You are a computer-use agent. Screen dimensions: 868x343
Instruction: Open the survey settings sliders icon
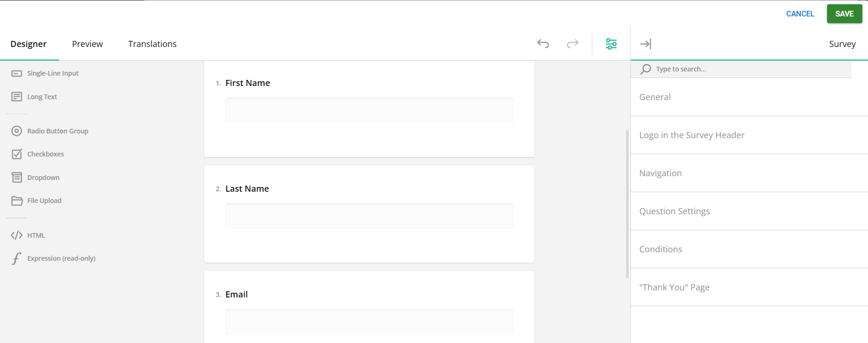[611, 43]
